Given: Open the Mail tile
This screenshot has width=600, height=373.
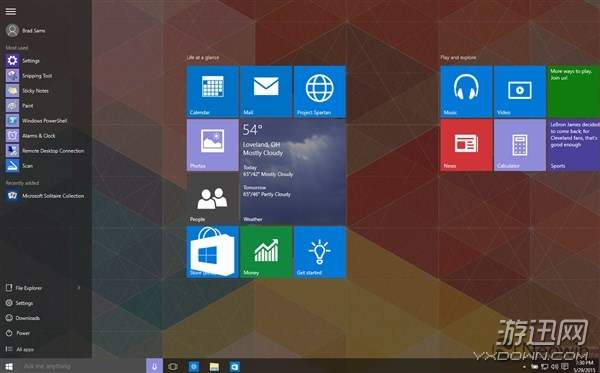Looking at the screenshot, I should 266,91.
